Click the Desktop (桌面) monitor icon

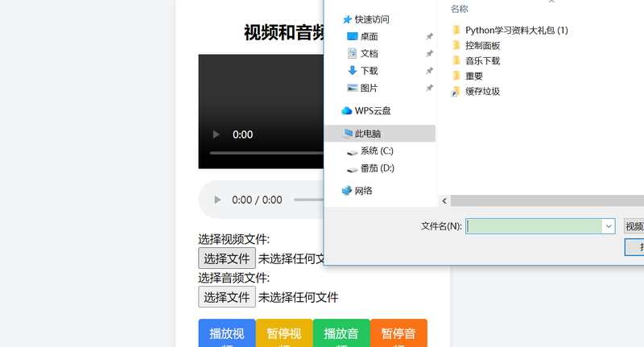pyautogui.click(x=352, y=36)
